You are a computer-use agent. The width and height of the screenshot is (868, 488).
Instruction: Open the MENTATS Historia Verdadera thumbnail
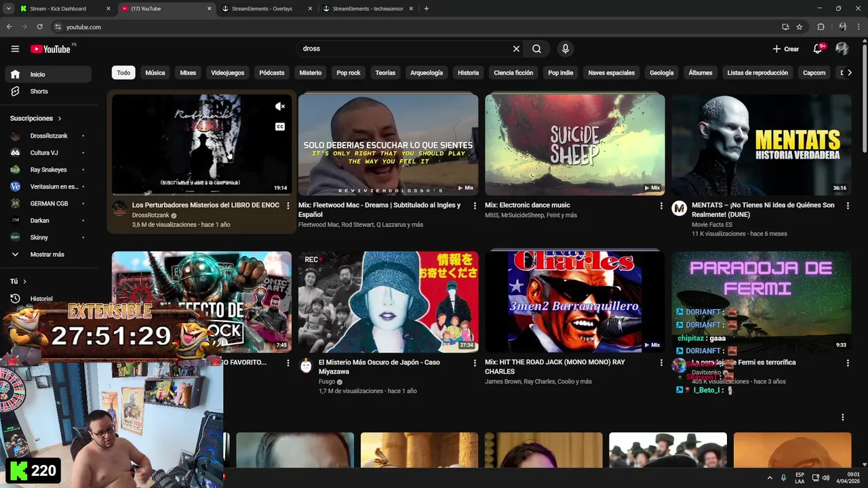point(761,144)
